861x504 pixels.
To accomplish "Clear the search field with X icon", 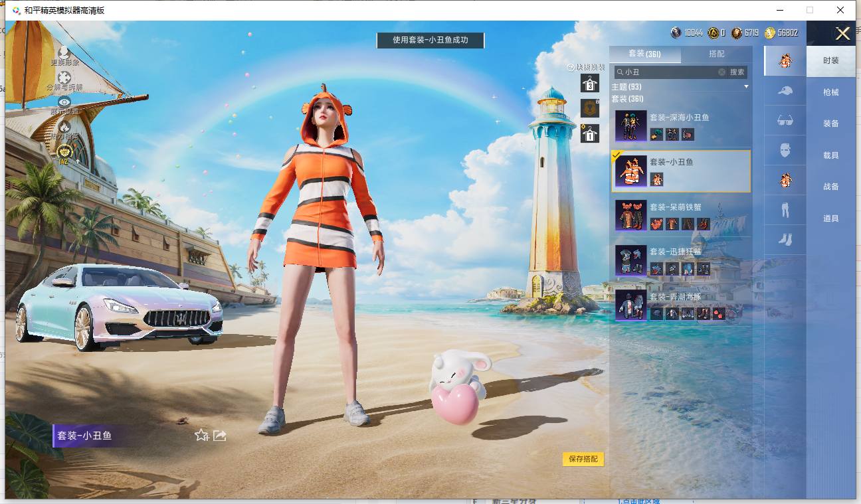I will (722, 72).
